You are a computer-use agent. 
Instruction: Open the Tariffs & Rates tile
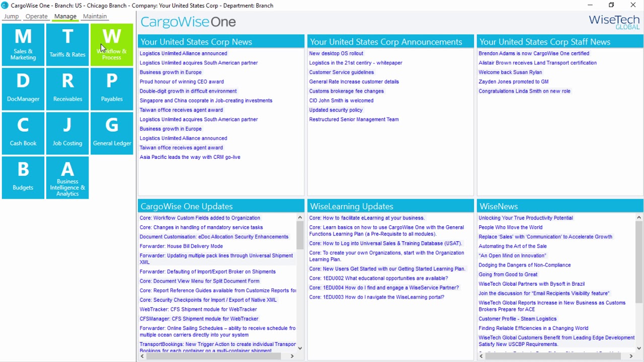[67, 44]
